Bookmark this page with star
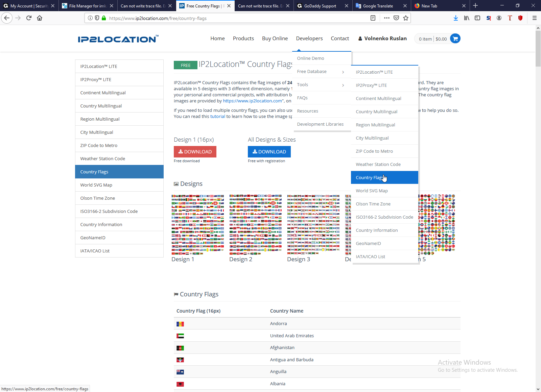Viewport: 541px width, 392px height. tap(406, 18)
